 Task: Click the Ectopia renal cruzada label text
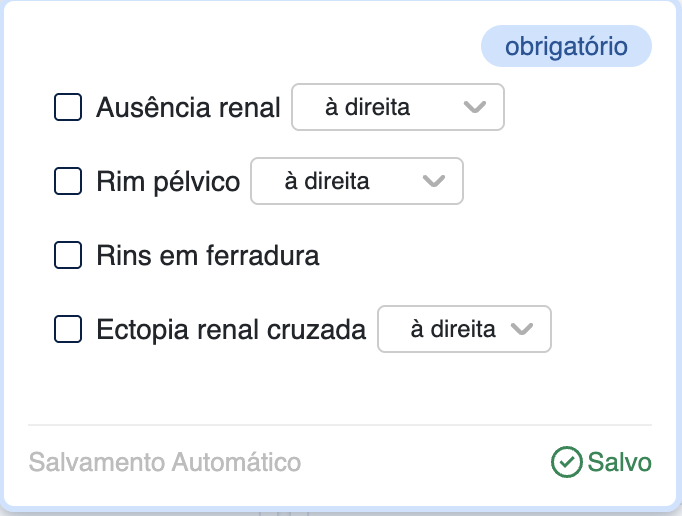click(231, 330)
